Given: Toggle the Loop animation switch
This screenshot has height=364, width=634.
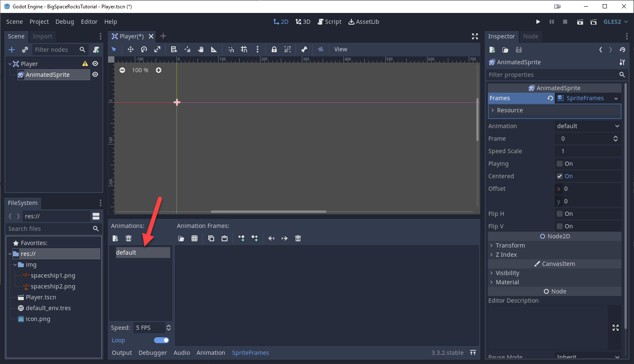Looking at the screenshot, I should coord(161,340).
